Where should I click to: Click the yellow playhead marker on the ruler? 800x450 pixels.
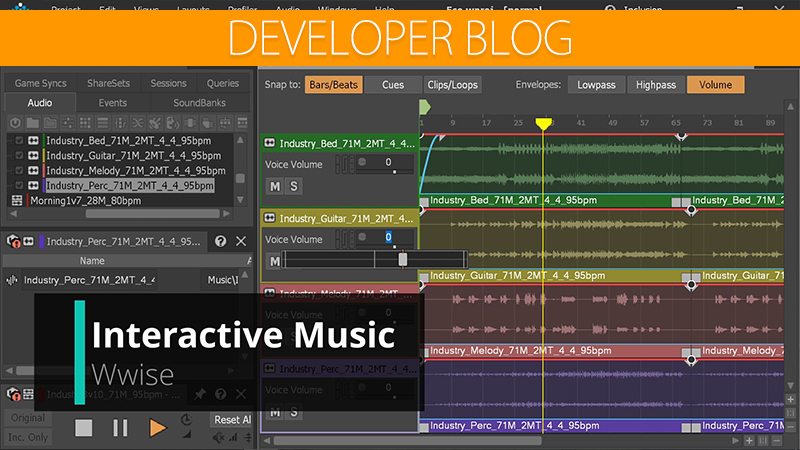(543, 123)
